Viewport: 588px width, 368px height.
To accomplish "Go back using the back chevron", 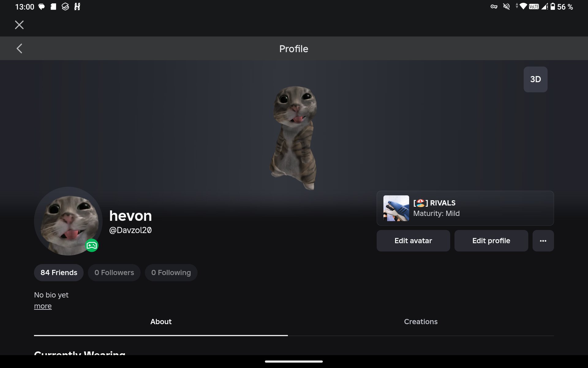I will [19, 48].
